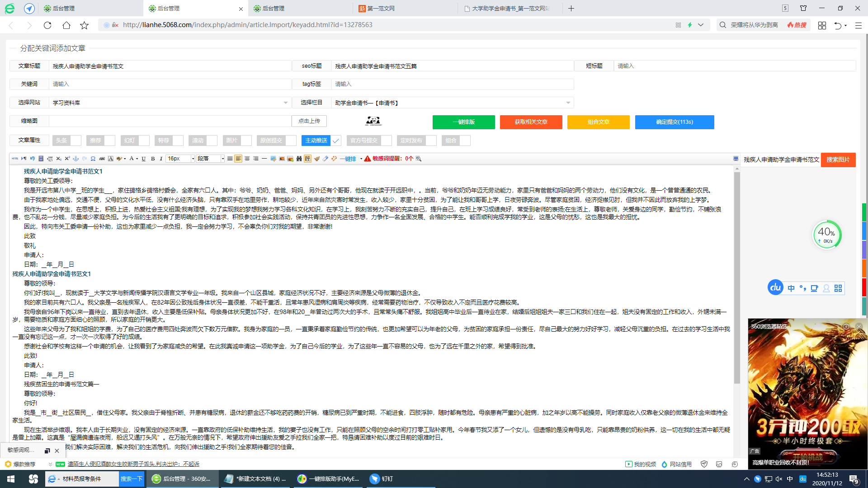Switch to HTML source code view

[x=14, y=159]
